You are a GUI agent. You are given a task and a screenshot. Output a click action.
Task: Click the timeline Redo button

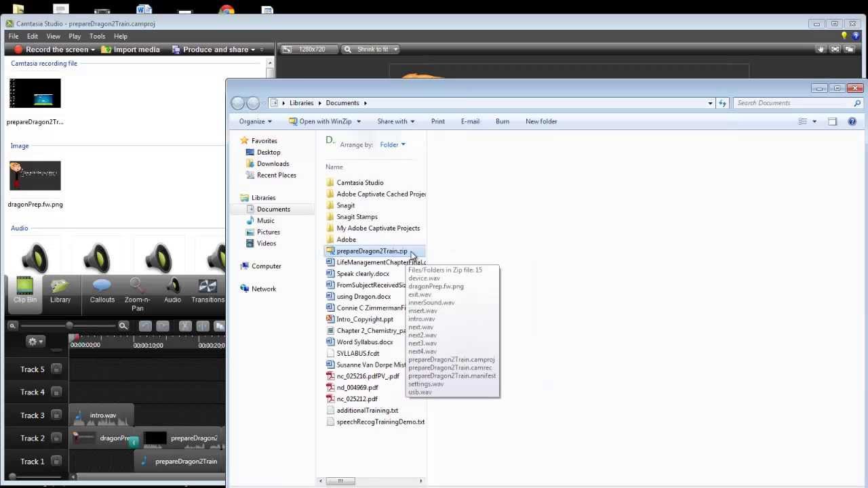coord(163,326)
